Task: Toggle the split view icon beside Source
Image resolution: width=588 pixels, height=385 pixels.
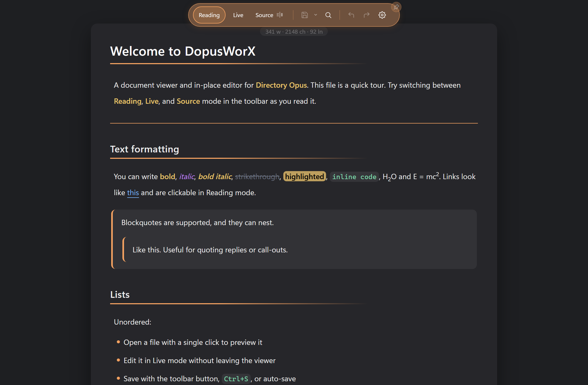Action: [x=280, y=15]
